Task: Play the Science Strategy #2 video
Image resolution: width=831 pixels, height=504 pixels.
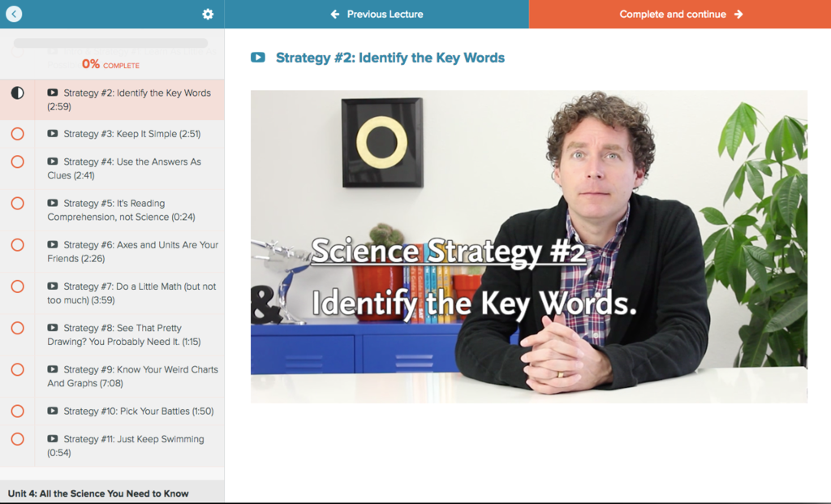Action: 528,246
